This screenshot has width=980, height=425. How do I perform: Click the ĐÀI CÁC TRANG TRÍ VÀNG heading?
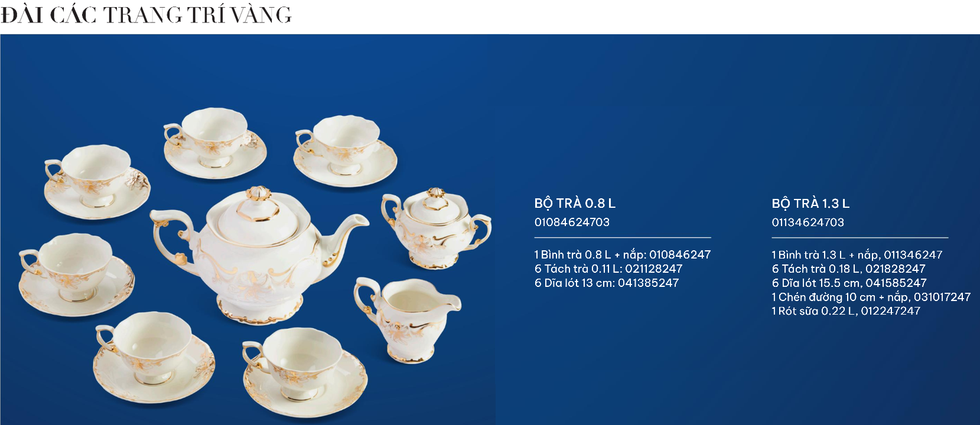146,15
